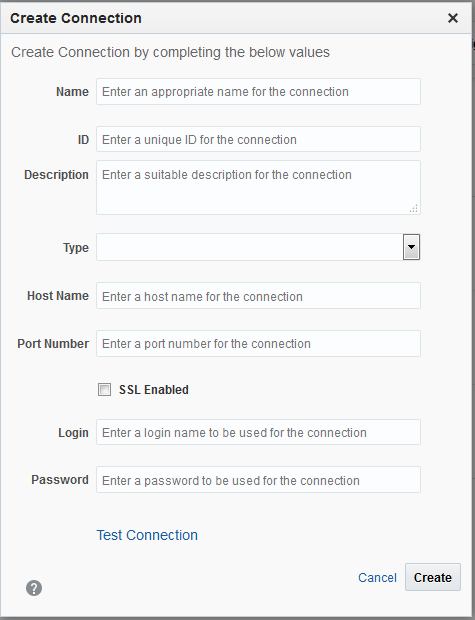The height and width of the screenshot is (620, 475).
Task: Select the Description text area
Action: 258,187
